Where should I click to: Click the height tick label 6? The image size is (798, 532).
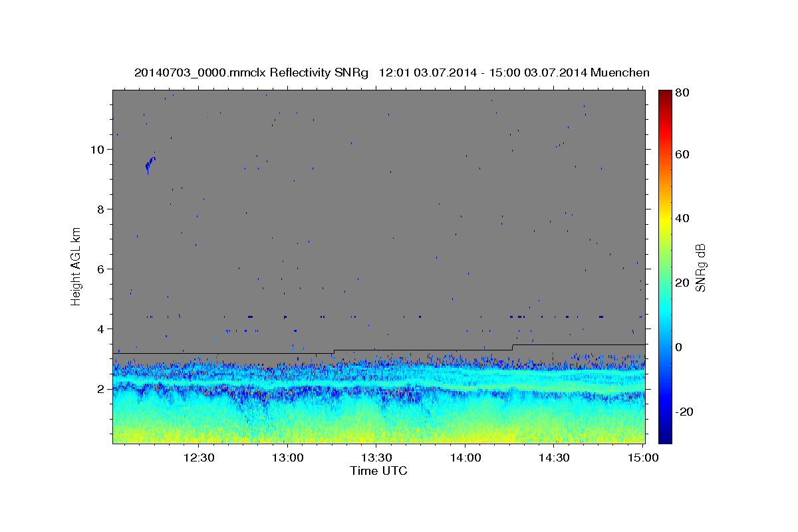[100, 269]
